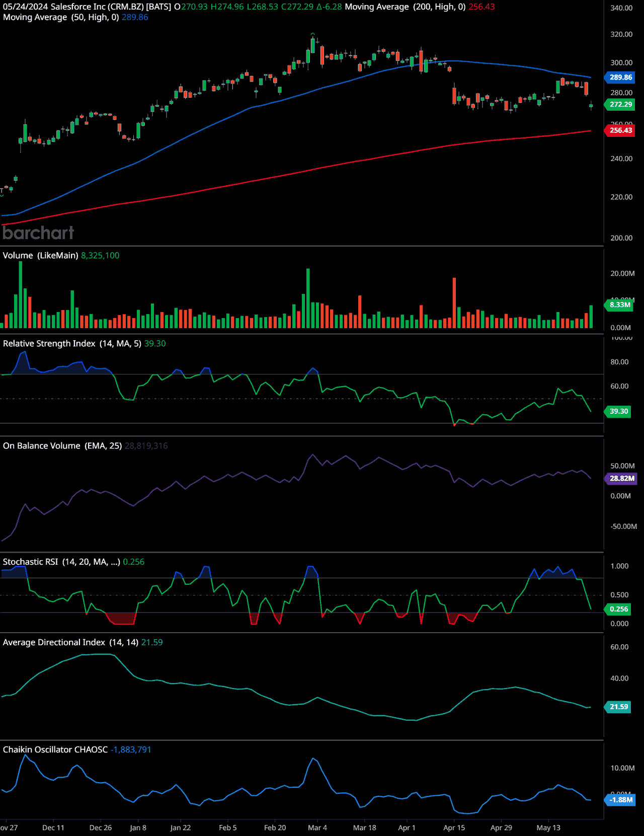Viewport: 644px width, 836px height.
Task: Click the green 39.30 RSI axis tag
Action: (618, 412)
